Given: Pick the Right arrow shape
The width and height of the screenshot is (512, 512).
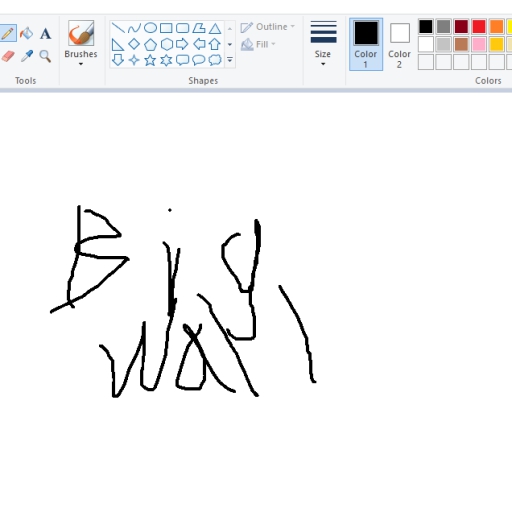Looking at the screenshot, I should click(x=182, y=44).
